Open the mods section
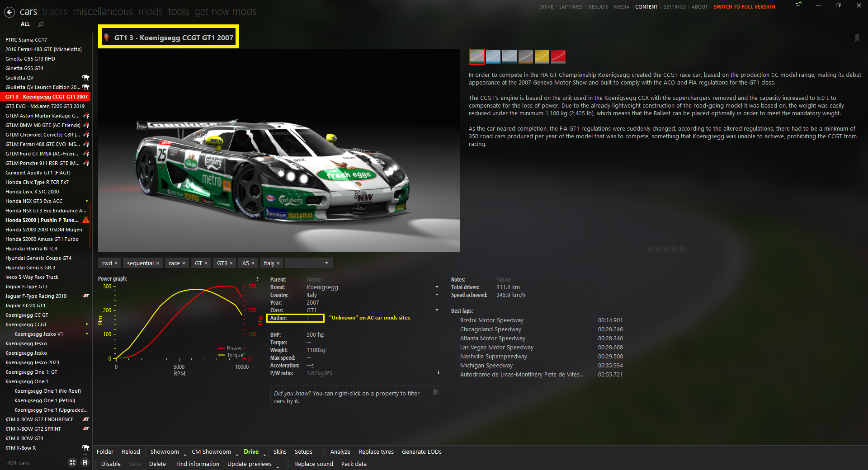This screenshot has height=470, width=868. [x=151, y=11]
